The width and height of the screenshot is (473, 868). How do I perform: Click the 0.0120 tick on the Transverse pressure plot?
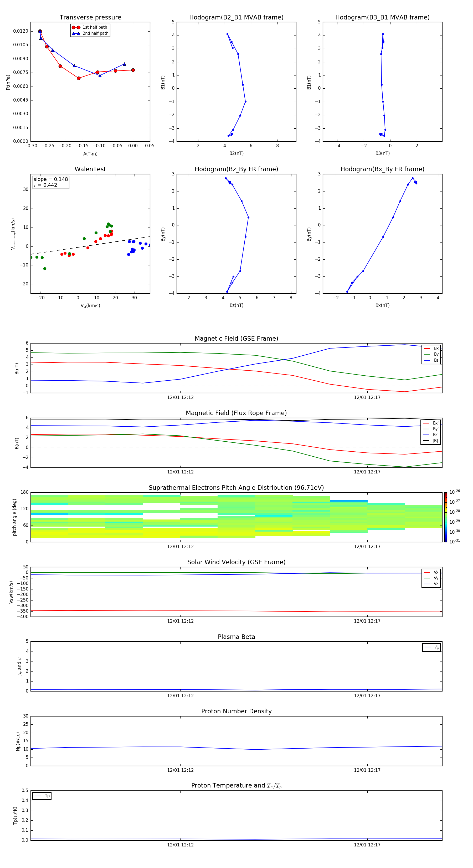point(20,31)
